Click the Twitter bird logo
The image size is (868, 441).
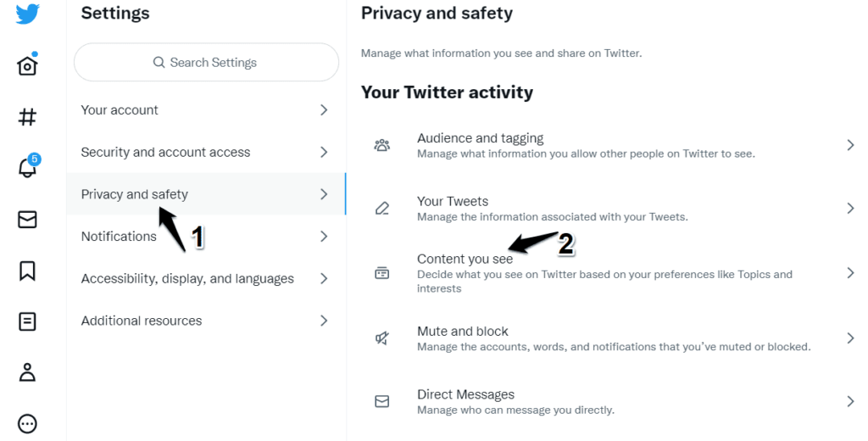[27, 14]
